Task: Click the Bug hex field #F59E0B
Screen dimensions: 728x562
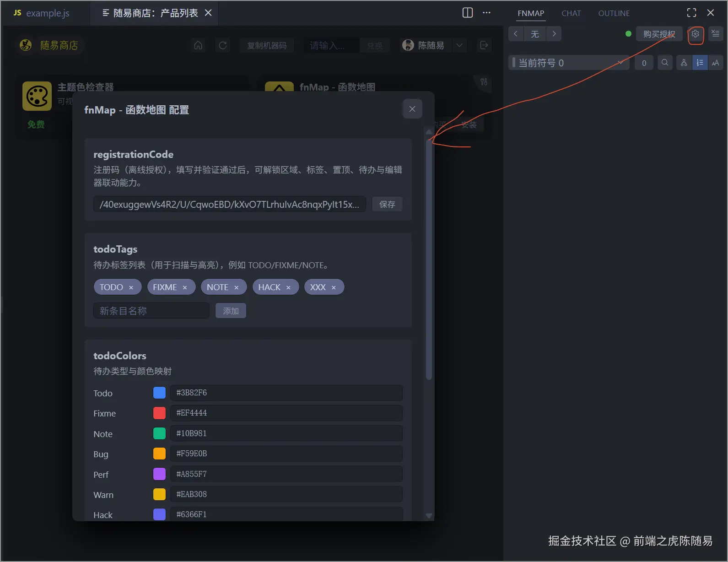Action: 286,454
